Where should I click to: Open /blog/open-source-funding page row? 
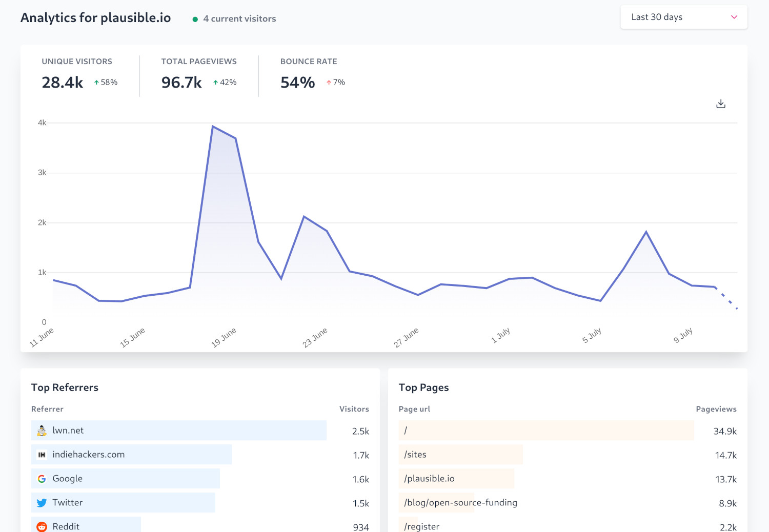click(568, 503)
